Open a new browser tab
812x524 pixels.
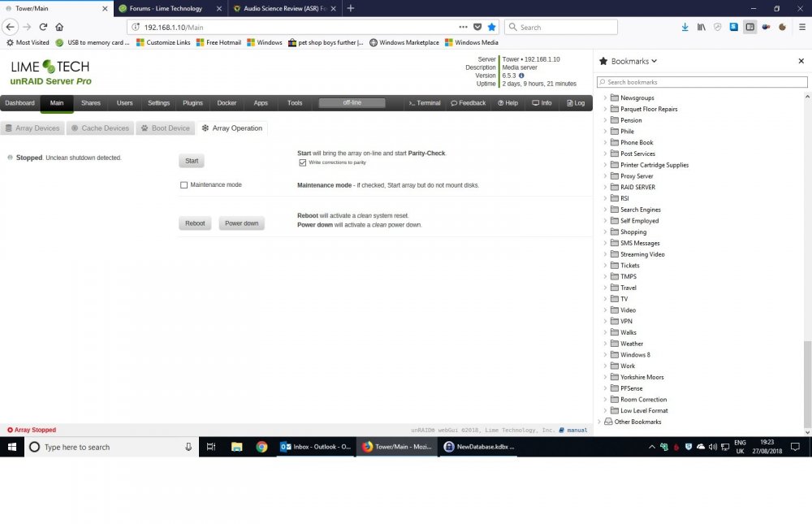(351, 8)
